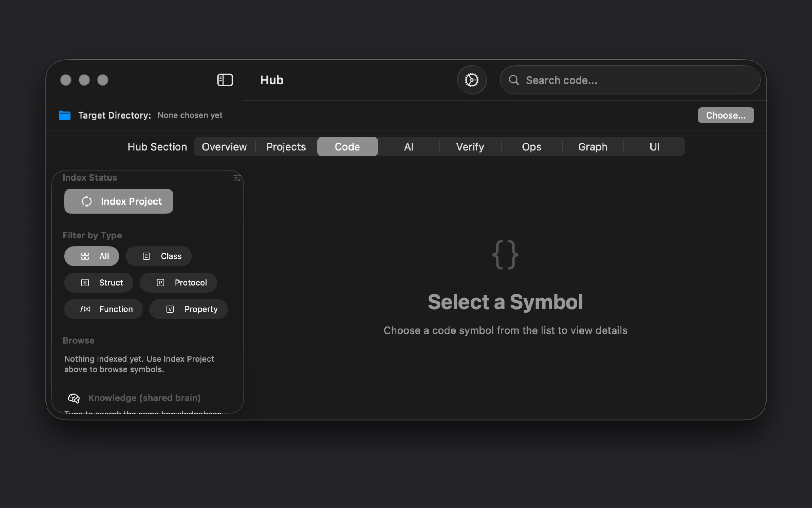Click the curly braces symbol icon

505,255
